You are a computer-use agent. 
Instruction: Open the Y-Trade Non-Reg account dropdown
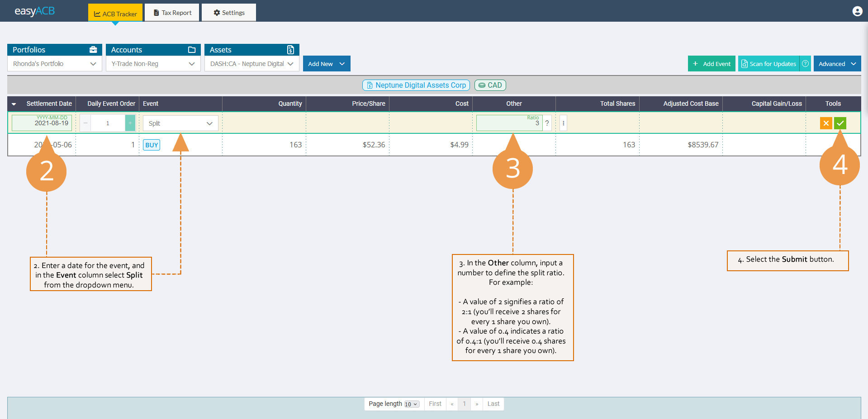point(153,64)
